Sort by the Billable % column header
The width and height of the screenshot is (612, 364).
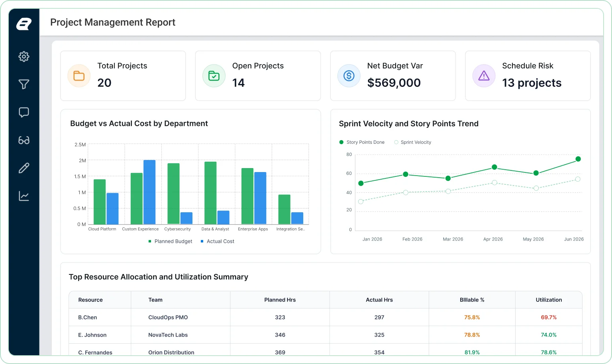(x=472, y=300)
